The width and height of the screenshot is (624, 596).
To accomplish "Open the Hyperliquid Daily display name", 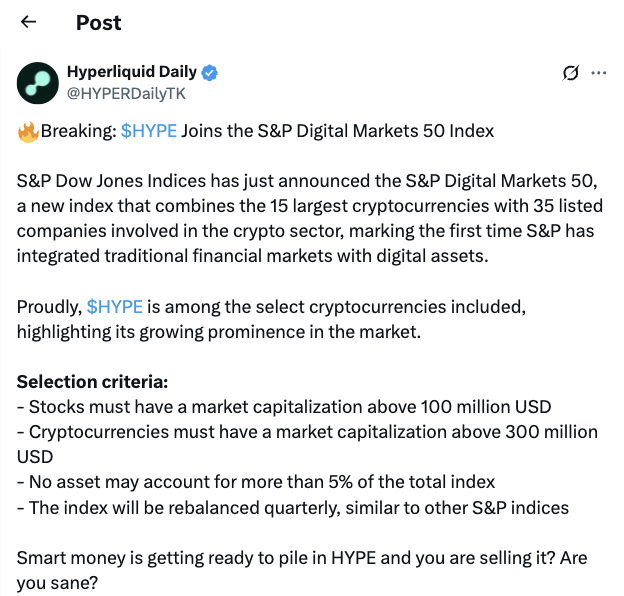I will [133, 72].
